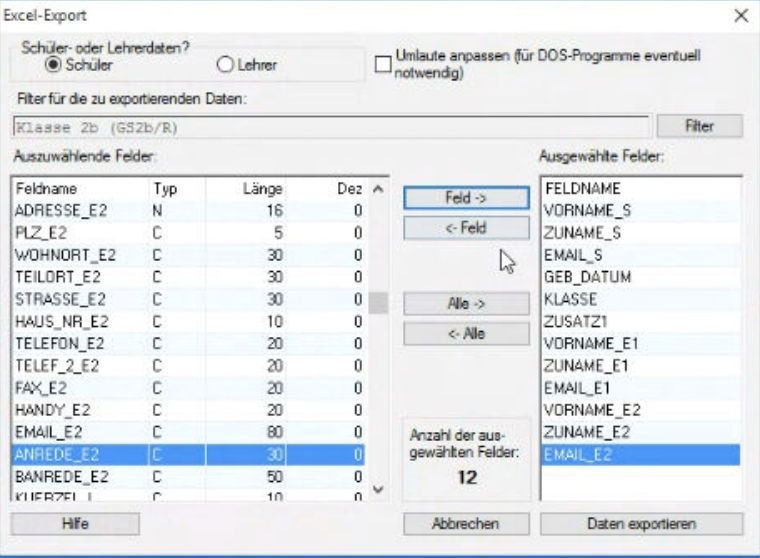Click the 'Feld ->' add button

pyautogui.click(x=466, y=198)
